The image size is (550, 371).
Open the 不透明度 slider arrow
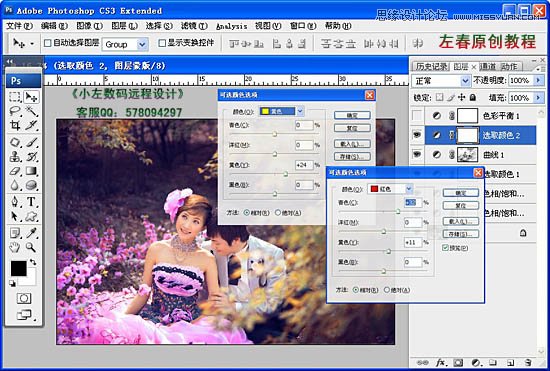coord(538,81)
